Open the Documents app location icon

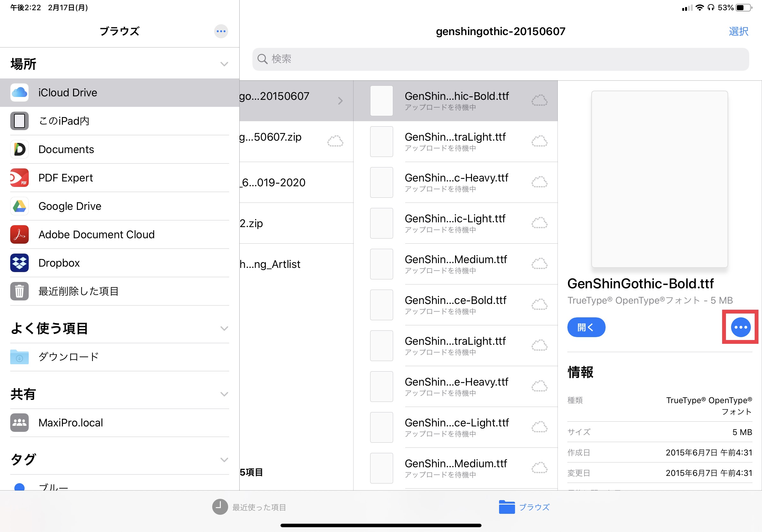tap(19, 149)
